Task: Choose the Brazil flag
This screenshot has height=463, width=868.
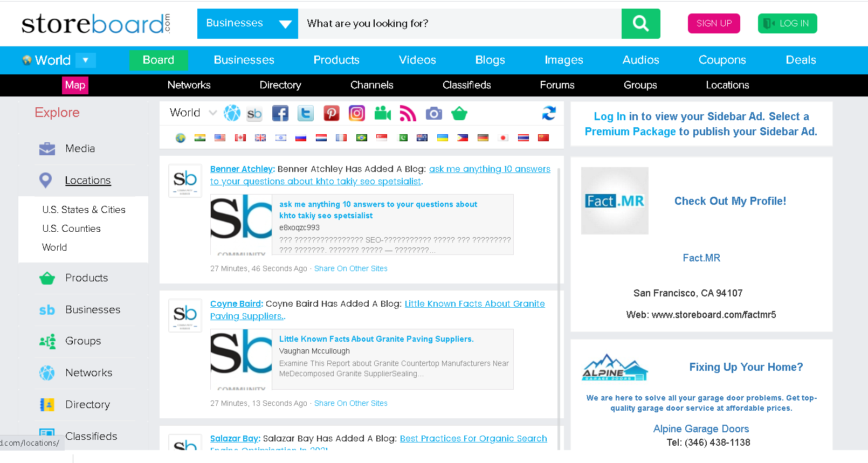Action: coord(362,138)
